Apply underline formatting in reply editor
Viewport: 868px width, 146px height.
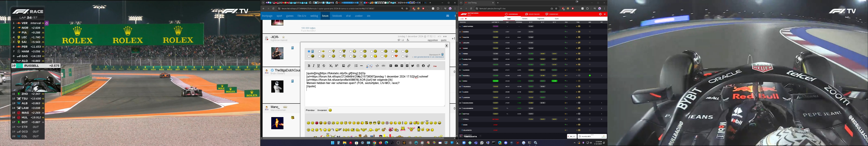tap(318, 66)
